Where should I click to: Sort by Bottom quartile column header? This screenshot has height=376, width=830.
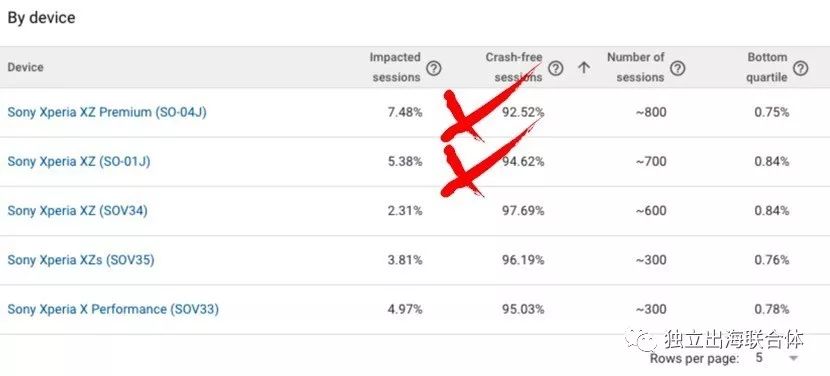(767, 67)
